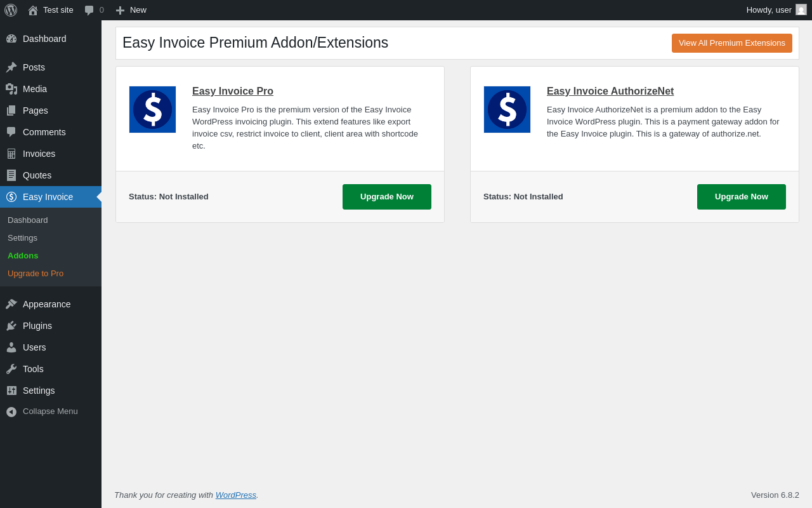Open the Easy Invoice AuthorizeNet title link
The width and height of the screenshot is (812, 508).
610,91
